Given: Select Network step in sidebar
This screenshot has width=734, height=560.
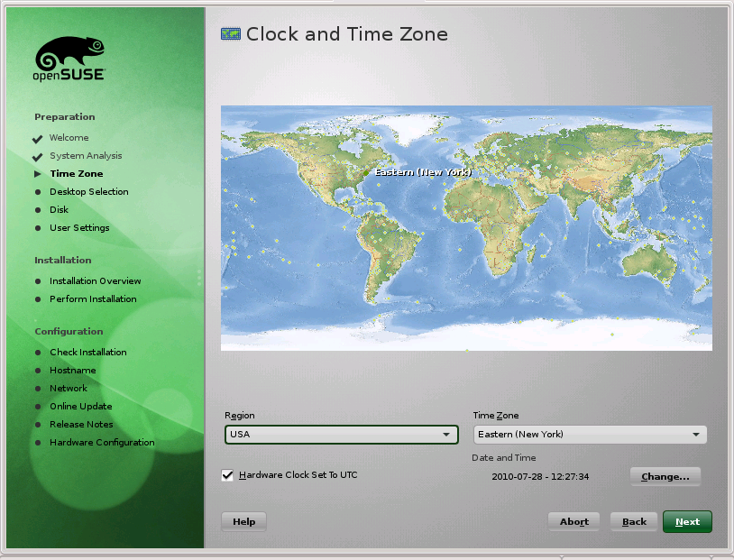Looking at the screenshot, I should click(69, 388).
